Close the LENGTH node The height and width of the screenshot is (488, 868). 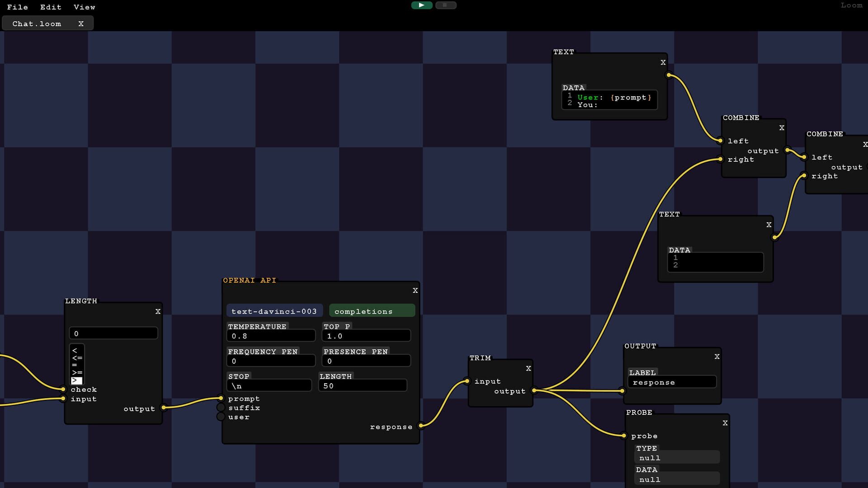(x=158, y=311)
